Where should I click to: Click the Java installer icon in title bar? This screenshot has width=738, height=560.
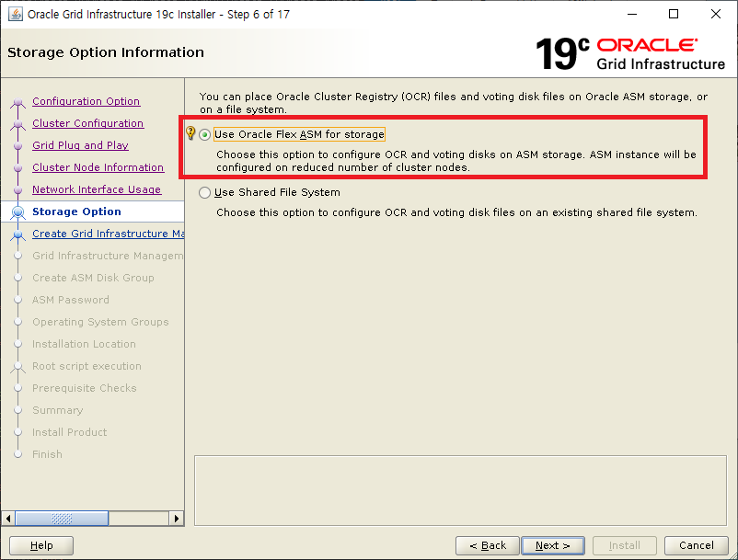pos(15,14)
